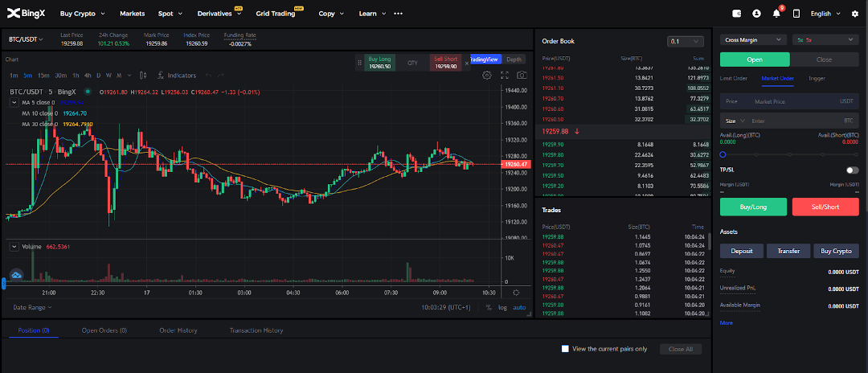This screenshot has width=868, height=373.
Task: Toggle the TP/SL switch
Action: point(852,170)
